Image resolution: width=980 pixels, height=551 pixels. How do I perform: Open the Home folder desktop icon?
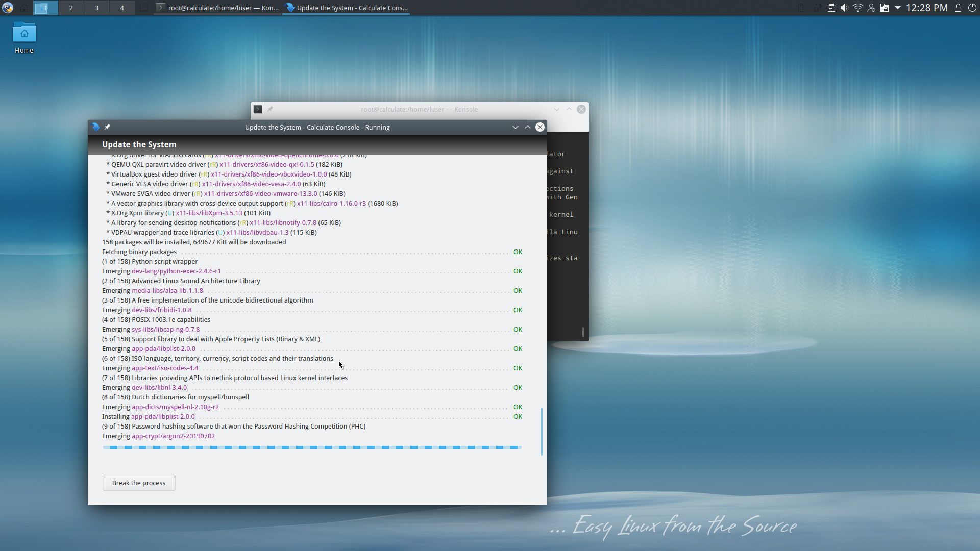pyautogui.click(x=24, y=37)
